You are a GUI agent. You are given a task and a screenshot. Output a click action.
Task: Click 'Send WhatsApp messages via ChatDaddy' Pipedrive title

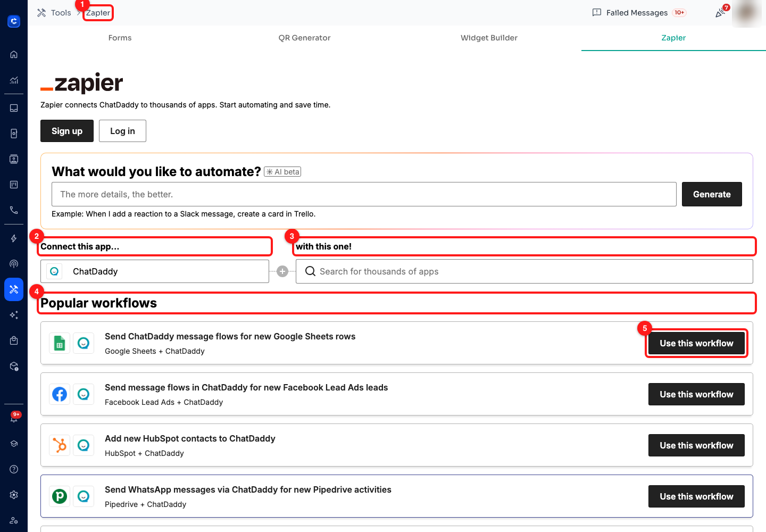pyautogui.click(x=248, y=489)
